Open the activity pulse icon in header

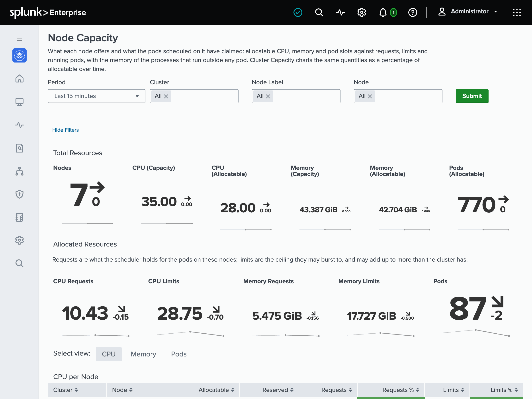tap(340, 12)
